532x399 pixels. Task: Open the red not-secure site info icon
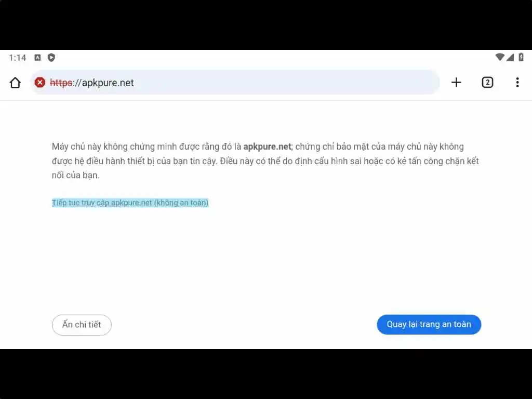pos(39,83)
